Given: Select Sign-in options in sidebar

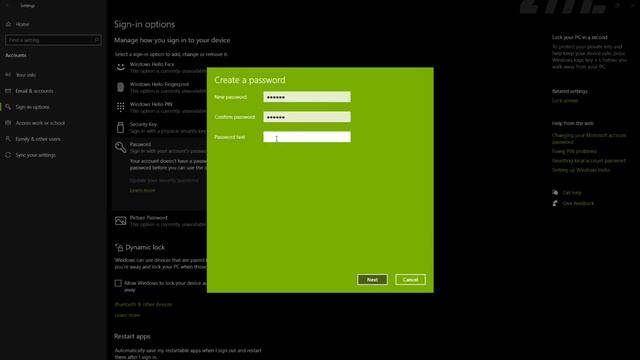Looking at the screenshot, I should (x=32, y=107).
